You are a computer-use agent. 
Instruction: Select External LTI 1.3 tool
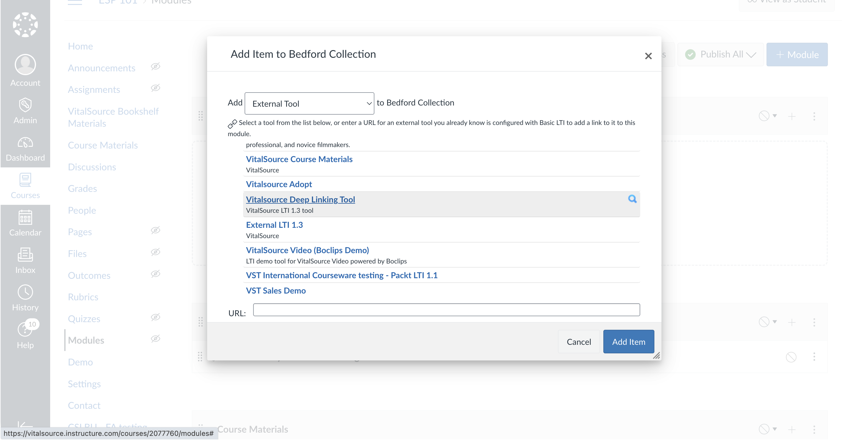(x=274, y=225)
